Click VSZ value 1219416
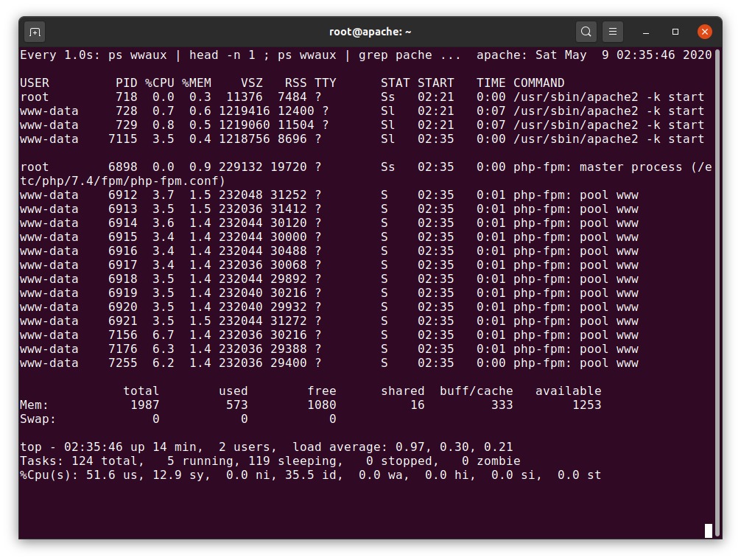741x560 pixels. pyautogui.click(x=244, y=111)
